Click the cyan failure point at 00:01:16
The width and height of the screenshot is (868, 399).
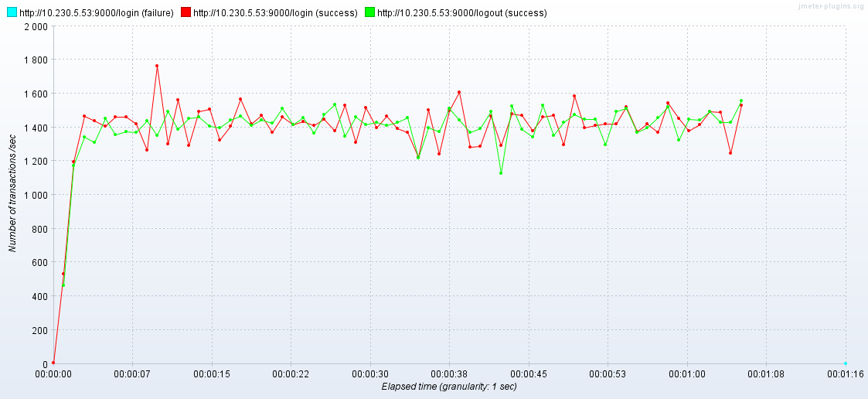click(x=846, y=363)
